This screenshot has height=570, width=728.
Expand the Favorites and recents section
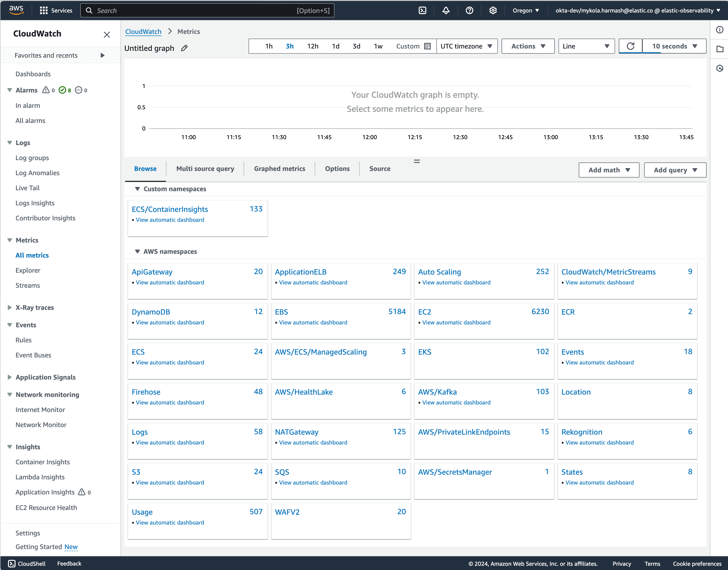[102, 55]
